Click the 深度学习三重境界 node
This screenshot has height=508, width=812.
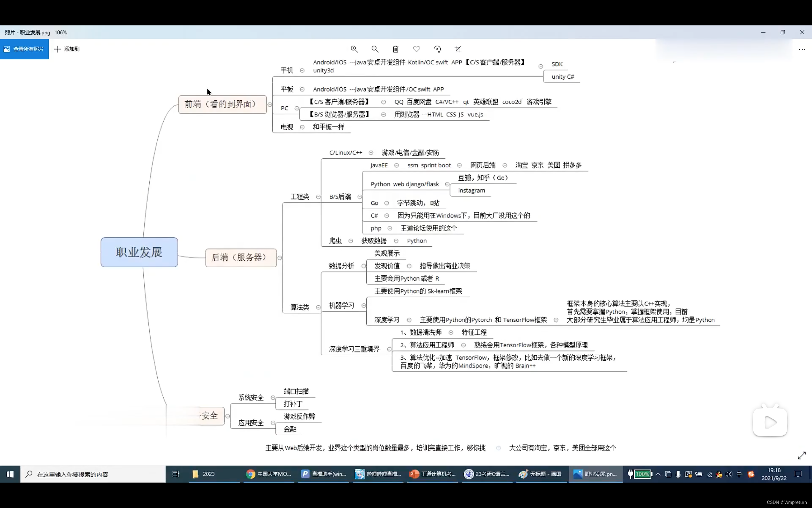pyautogui.click(x=354, y=349)
